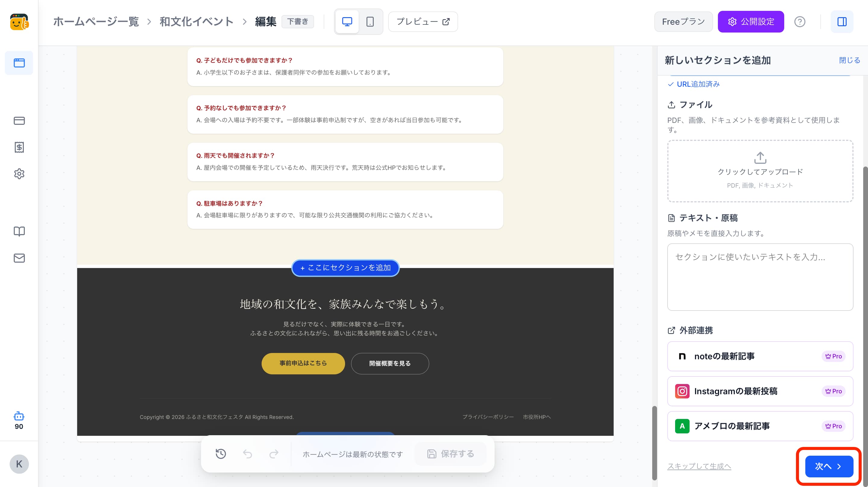The height and width of the screenshot is (487, 868).
Task: Select noteの最新記事 integration
Action: click(760, 356)
